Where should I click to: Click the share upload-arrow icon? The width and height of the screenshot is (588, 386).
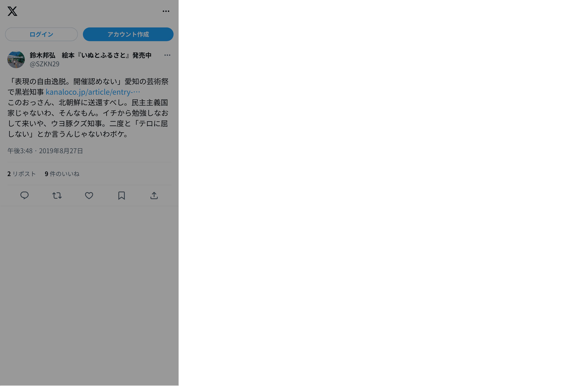[x=154, y=195]
